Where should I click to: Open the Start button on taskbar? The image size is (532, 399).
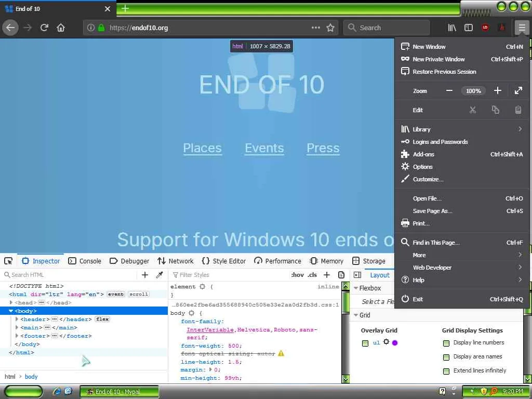tap(23, 391)
